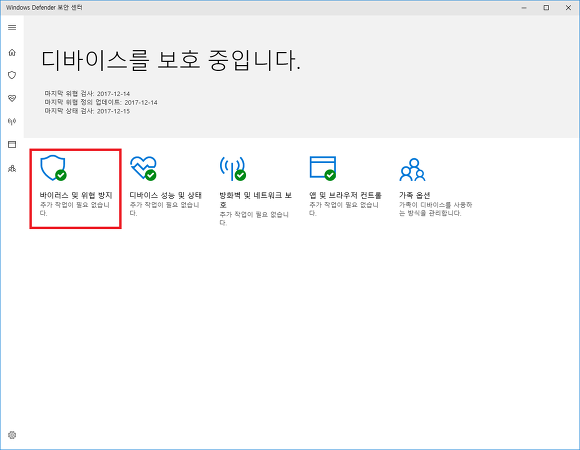Open 디바이스 성능 및 상태 label
The image size is (580, 450).
point(165,195)
